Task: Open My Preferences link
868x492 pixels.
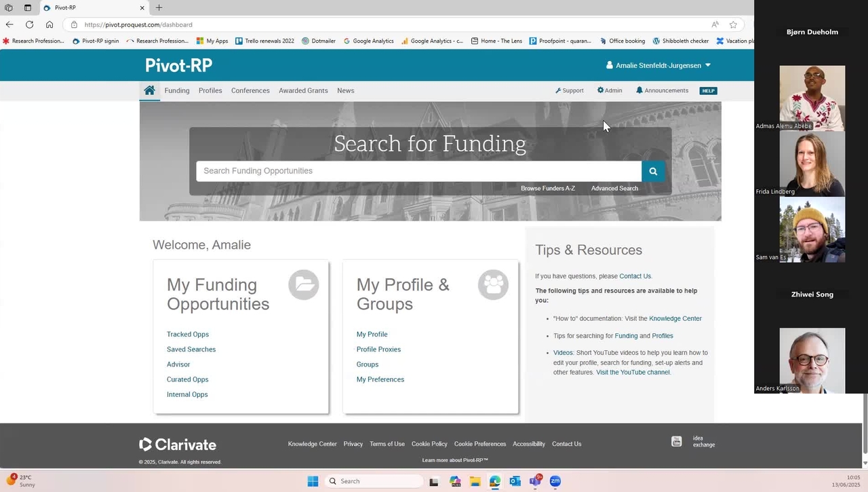Action: coord(380,379)
